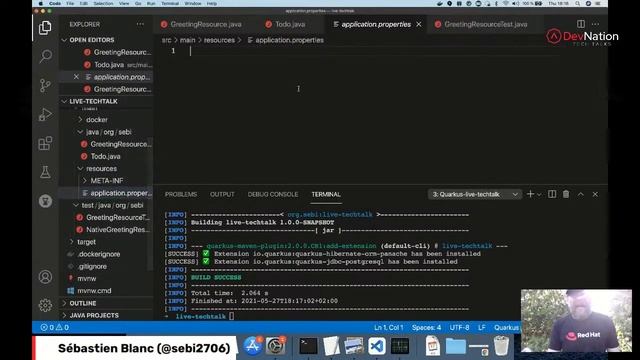Open NativeGreetingRes... test file
The width and height of the screenshot is (640, 360).
tap(118, 230)
